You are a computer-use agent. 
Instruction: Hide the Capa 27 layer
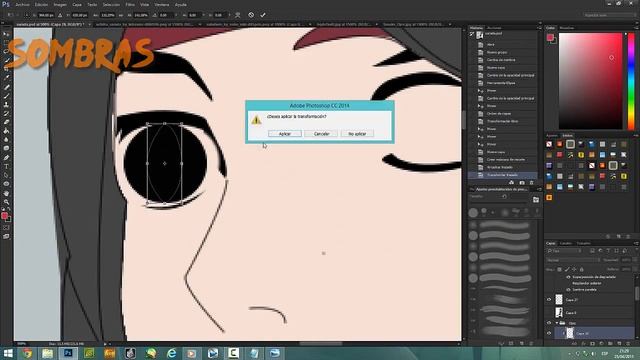[x=549, y=300]
